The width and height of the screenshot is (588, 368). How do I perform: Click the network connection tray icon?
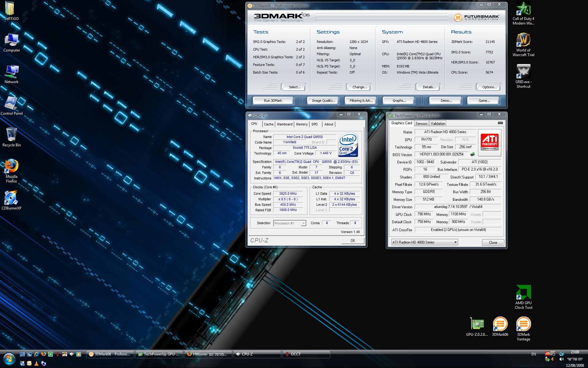(x=562, y=354)
